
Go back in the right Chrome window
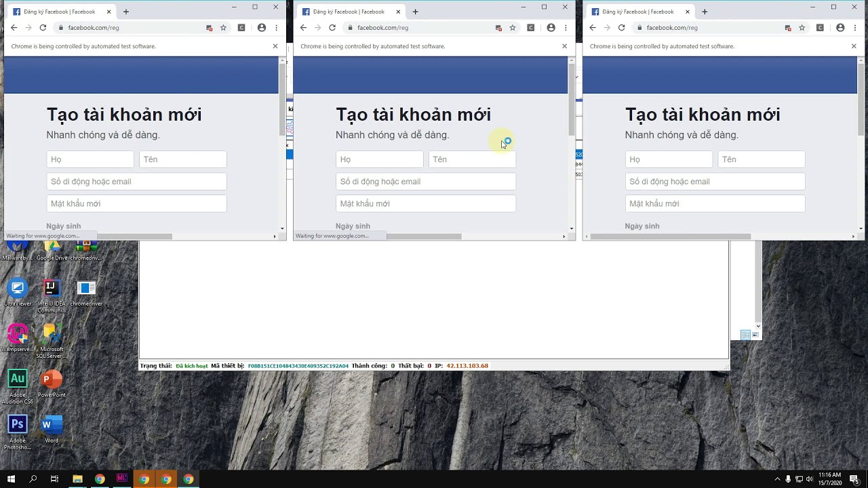(x=593, y=28)
